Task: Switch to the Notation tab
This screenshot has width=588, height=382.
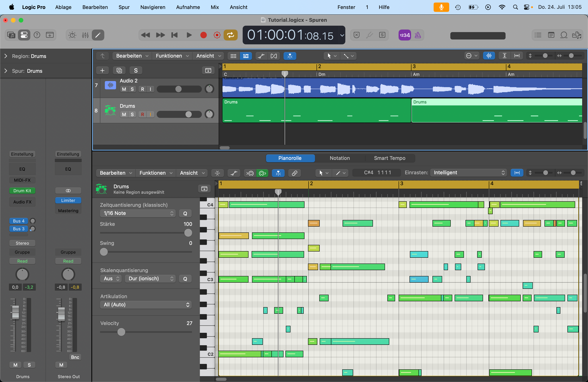Action: [x=340, y=158]
